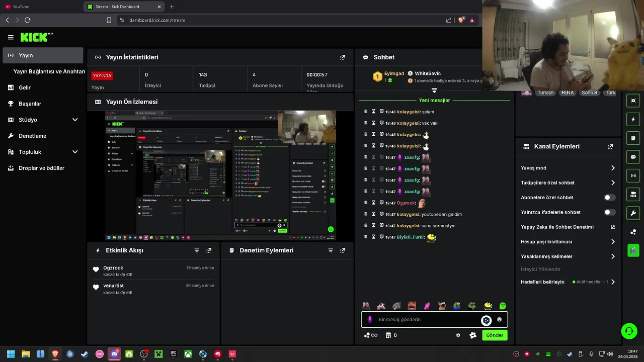This screenshot has width=644, height=362.
Task: Click username Biyikli_Furki in chat
Action: coord(411,237)
